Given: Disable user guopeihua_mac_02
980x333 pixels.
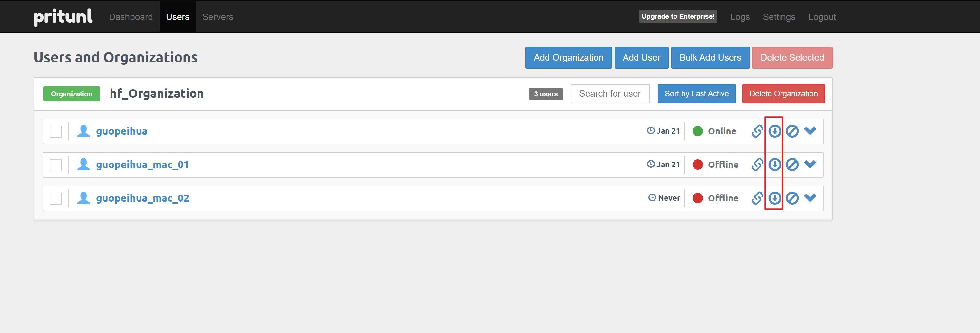Looking at the screenshot, I should click(x=792, y=198).
